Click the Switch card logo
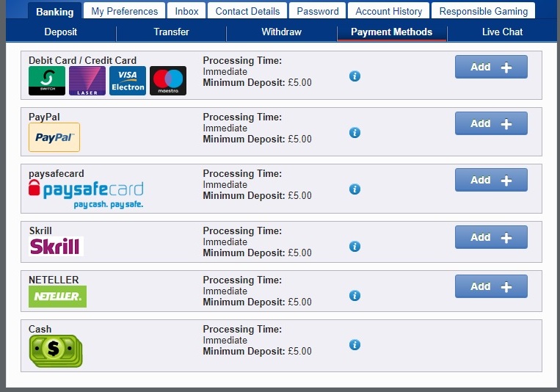Viewport: 560px width, 392px height. click(x=47, y=81)
